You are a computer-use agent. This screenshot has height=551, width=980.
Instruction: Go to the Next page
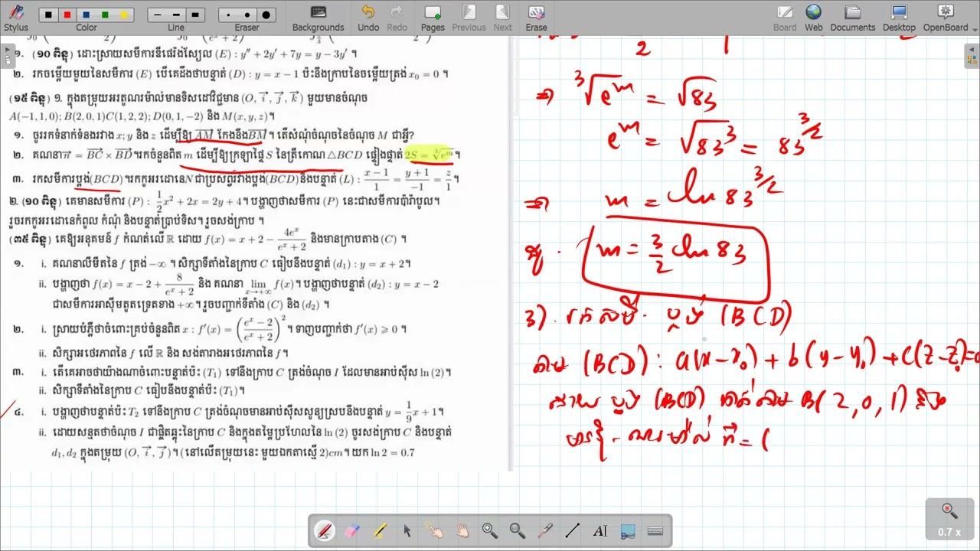point(502,18)
